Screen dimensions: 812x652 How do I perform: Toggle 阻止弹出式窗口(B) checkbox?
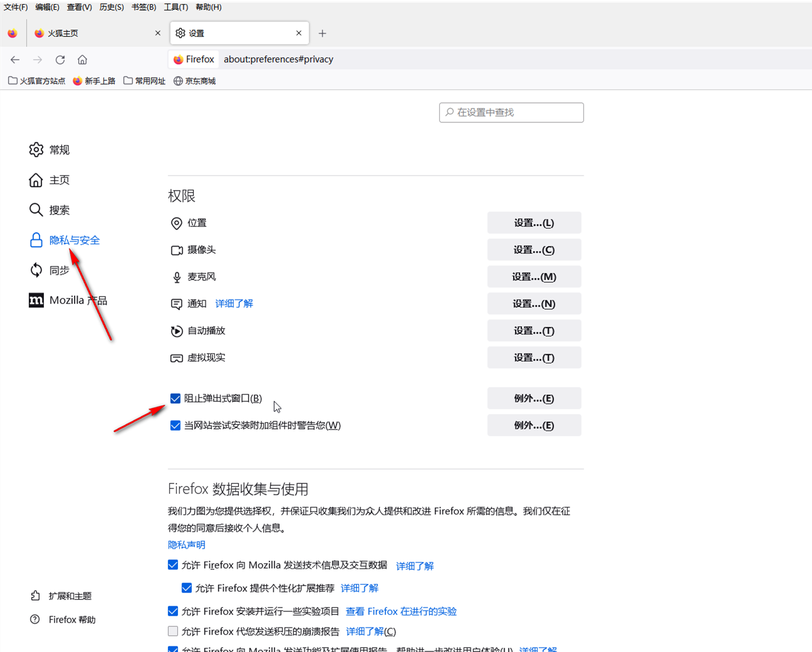click(x=175, y=398)
